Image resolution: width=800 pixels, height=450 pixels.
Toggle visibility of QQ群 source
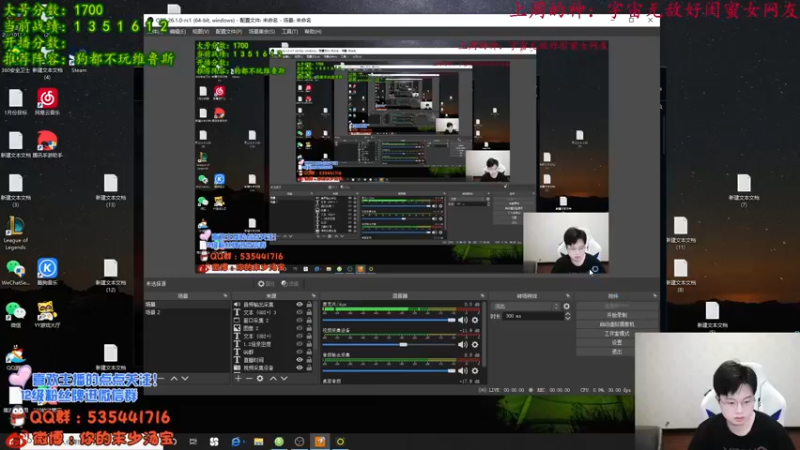click(x=299, y=352)
